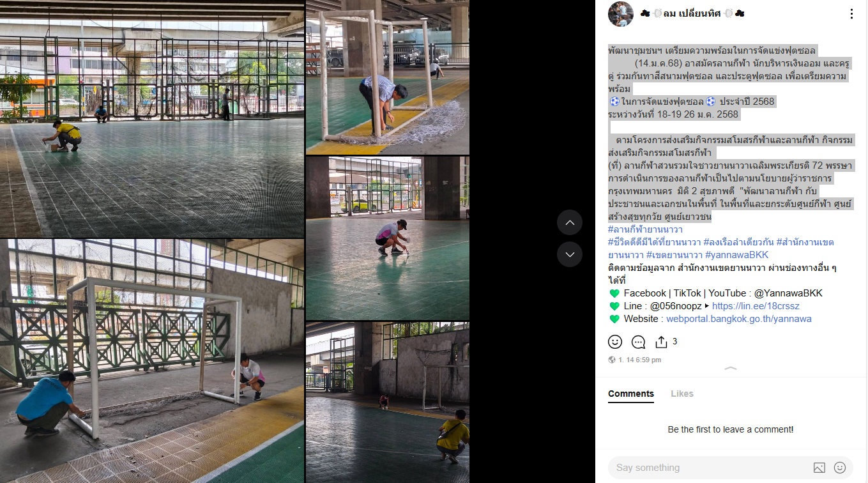Screen dimensions: 868x483
Task: Open the photo of white goal frame
Action: coord(152,361)
